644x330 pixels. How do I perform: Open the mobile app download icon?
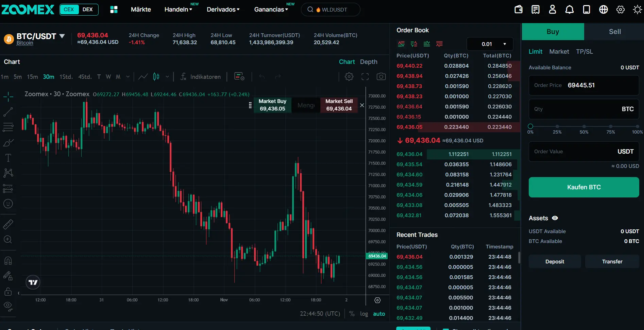(587, 10)
